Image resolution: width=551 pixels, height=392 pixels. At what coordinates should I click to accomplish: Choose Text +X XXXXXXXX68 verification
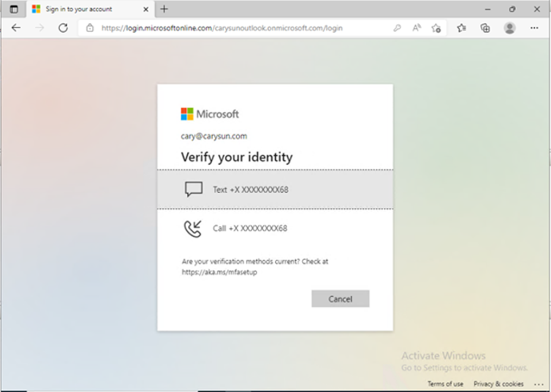click(x=275, y=189)
